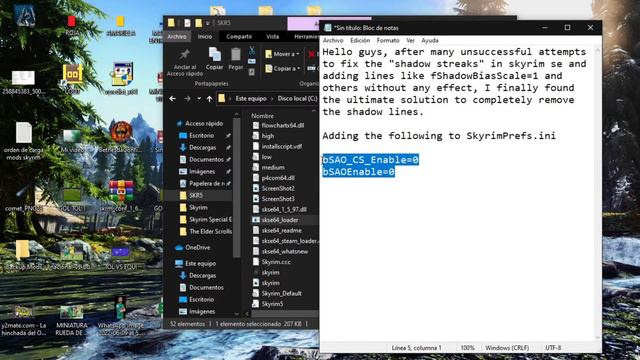Select skse64_readme file
The width and height of the screenshot is (640, 360).
[x=282, y=230]
